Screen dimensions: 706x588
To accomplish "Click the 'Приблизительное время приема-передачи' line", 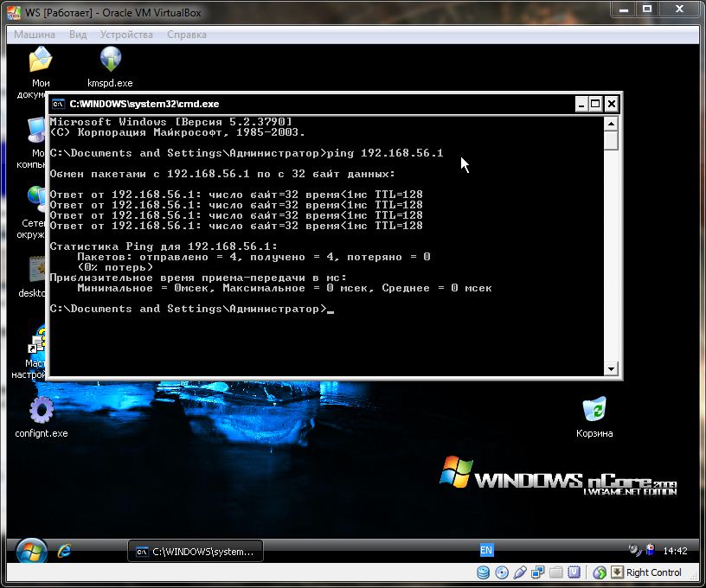I will click(x=198, y=278).
